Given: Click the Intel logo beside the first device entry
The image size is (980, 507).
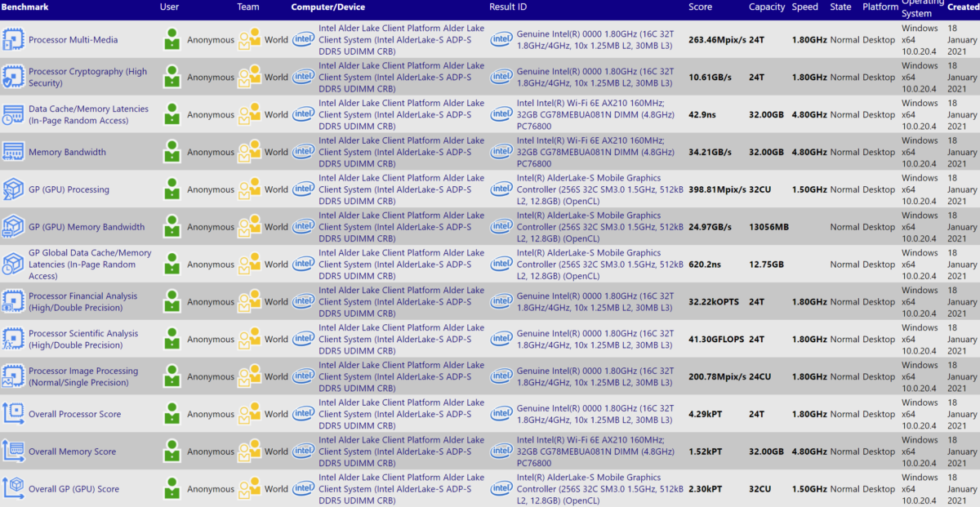Looking at the screenshot, I should tap(303, 38).
